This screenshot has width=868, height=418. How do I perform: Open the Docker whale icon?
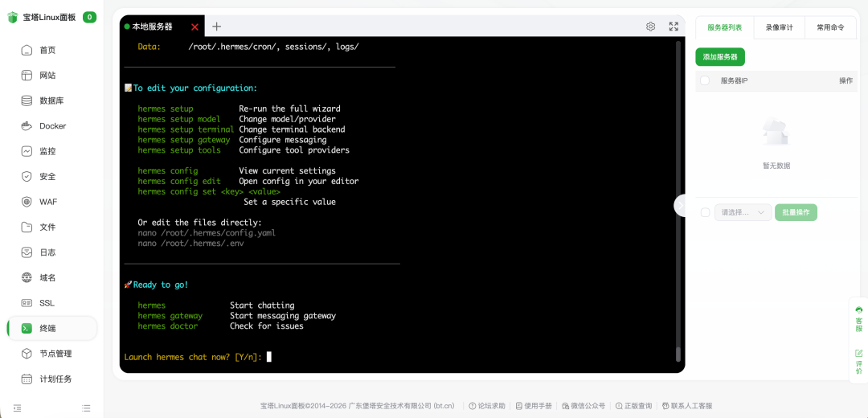pyautogui.click(x=27, y=126)
